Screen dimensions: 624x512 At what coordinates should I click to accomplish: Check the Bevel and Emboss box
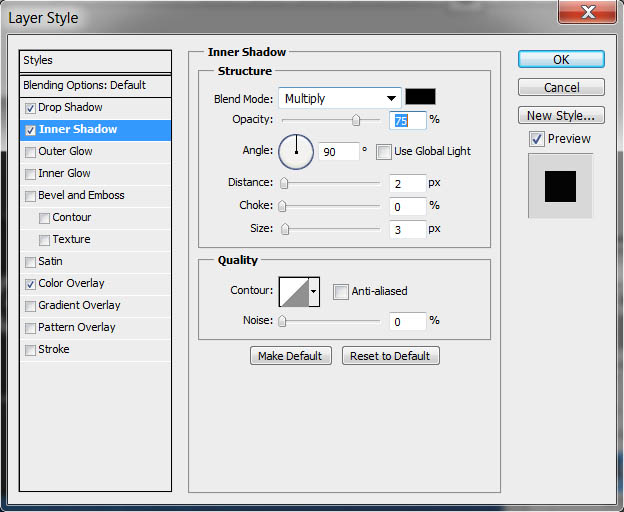(x=30, y=196)
